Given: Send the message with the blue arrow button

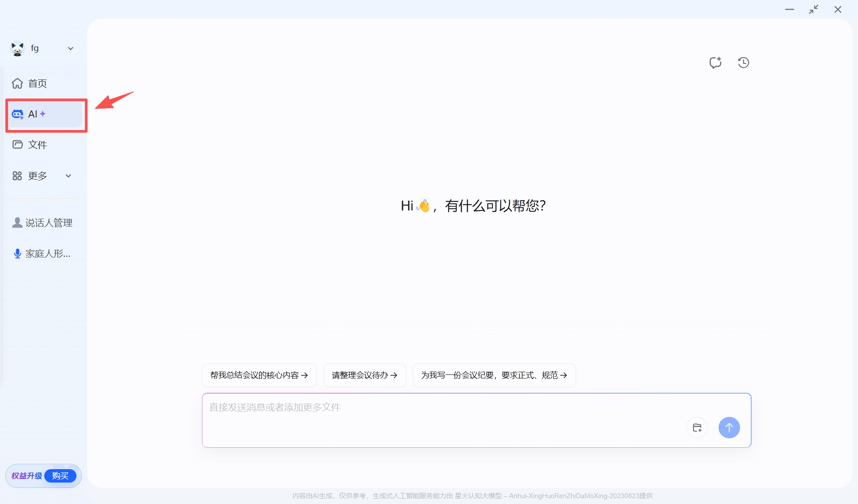Looking at the screenshot, I should click(729, 427).
